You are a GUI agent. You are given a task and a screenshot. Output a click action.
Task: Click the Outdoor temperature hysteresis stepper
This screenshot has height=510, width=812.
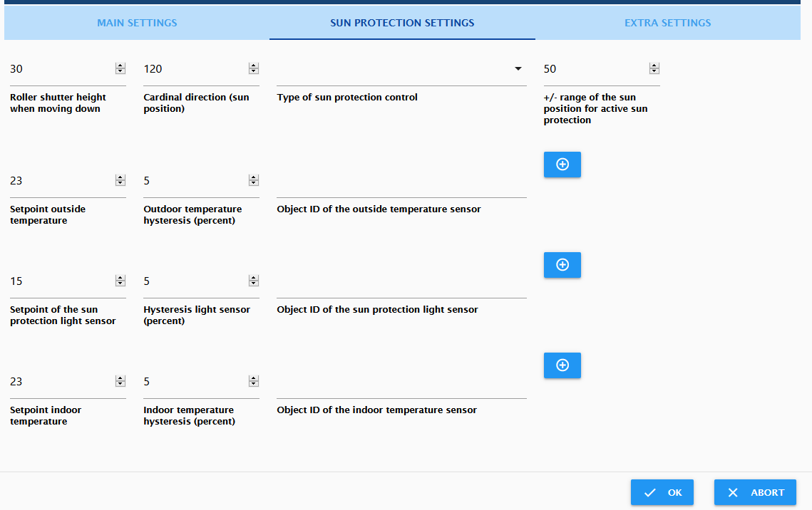pyautogui.click(x=253, y=180)
